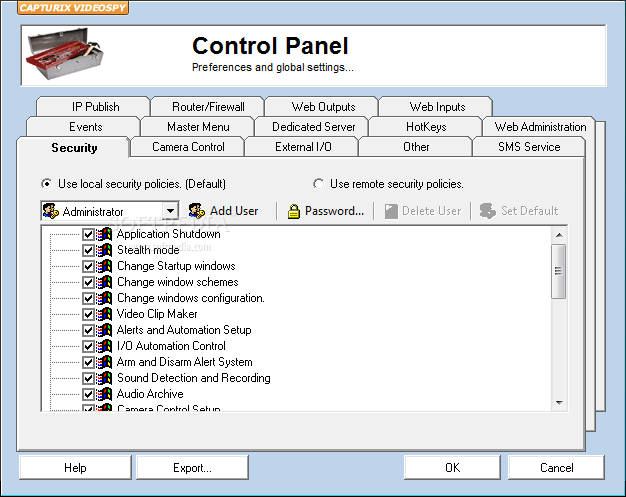Uncheck the Stealth mode permission
This screenshot has height=497, width=626.
pyautogui.click(x=88, y=250)
